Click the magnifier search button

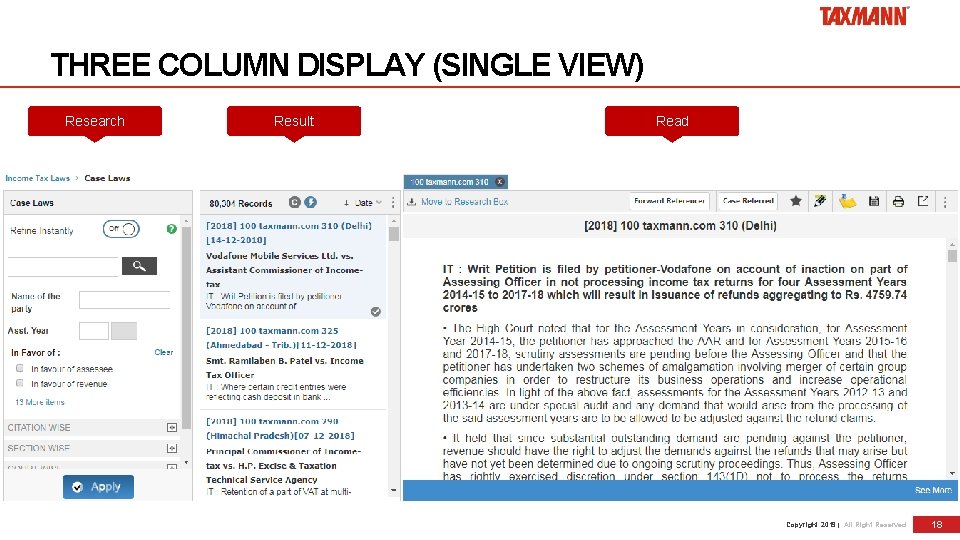(x=139, y=266)
